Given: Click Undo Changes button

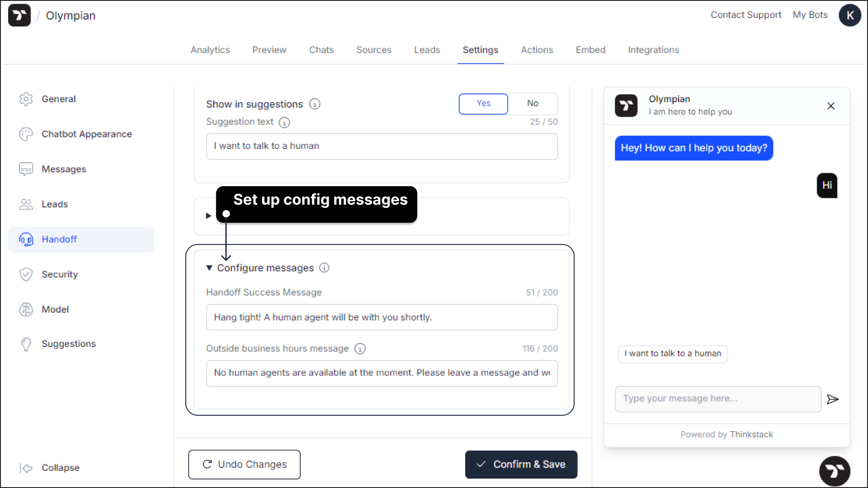Looking at the screenshot, I should coord(244,465).
